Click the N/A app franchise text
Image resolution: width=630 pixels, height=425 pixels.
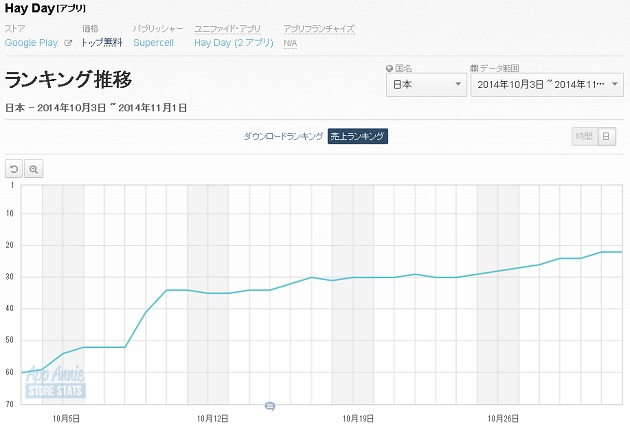[x=290, y=43]
